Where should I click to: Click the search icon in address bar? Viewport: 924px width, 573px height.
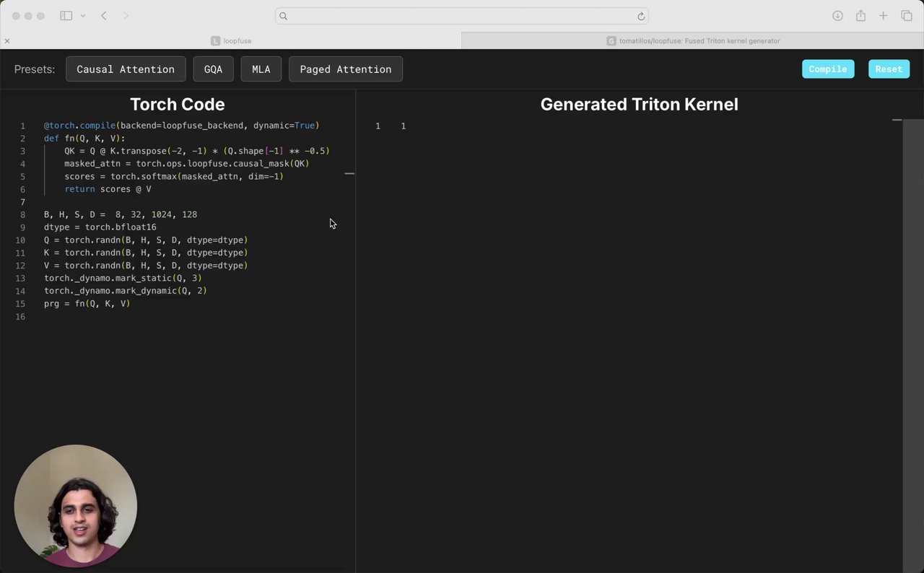pos(284,16)
